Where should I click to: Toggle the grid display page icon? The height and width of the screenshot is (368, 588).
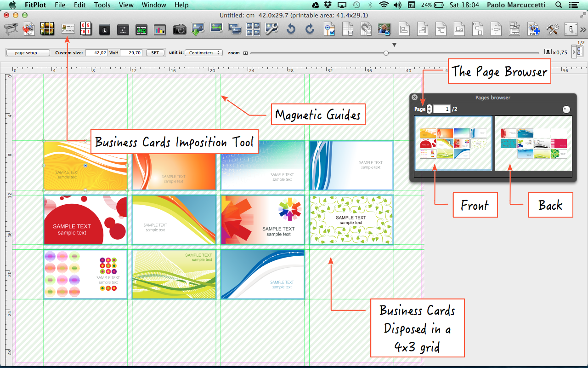(x=348, y=29)
